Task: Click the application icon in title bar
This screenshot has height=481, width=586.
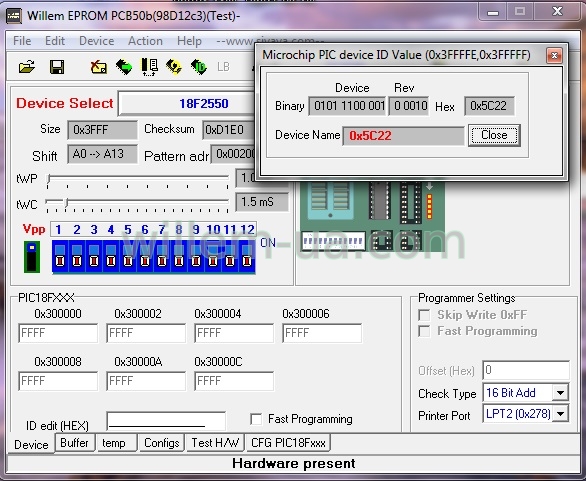Action: pyautogui.click(x=14, y=16)
